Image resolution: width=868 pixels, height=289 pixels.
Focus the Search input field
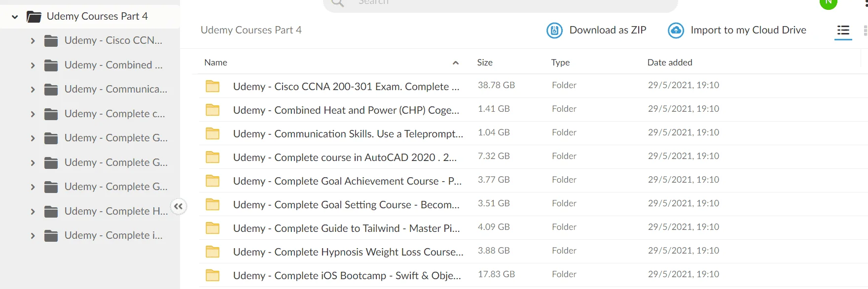[501, 3]
